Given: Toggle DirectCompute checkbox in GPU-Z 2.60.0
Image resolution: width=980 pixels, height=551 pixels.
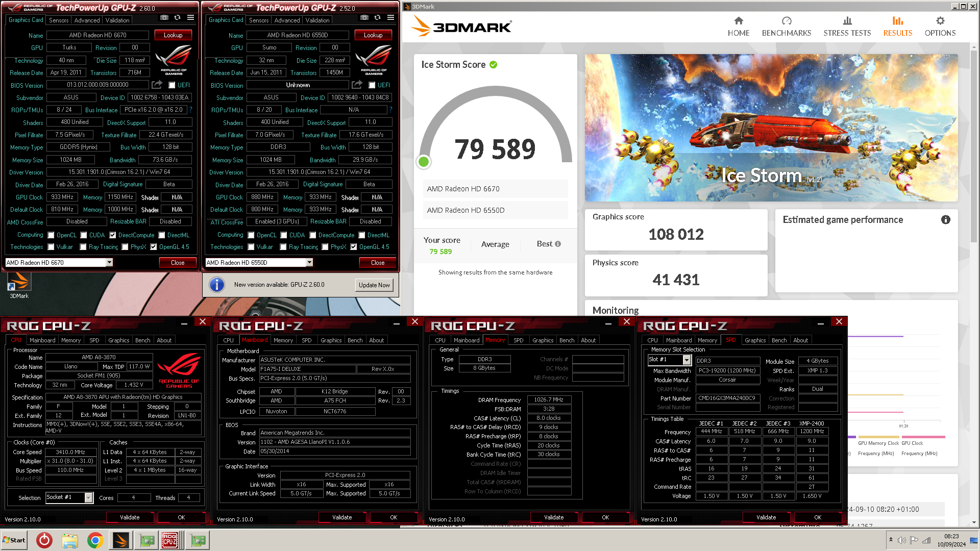Looking at the screenshot, I should pos(113,235).
